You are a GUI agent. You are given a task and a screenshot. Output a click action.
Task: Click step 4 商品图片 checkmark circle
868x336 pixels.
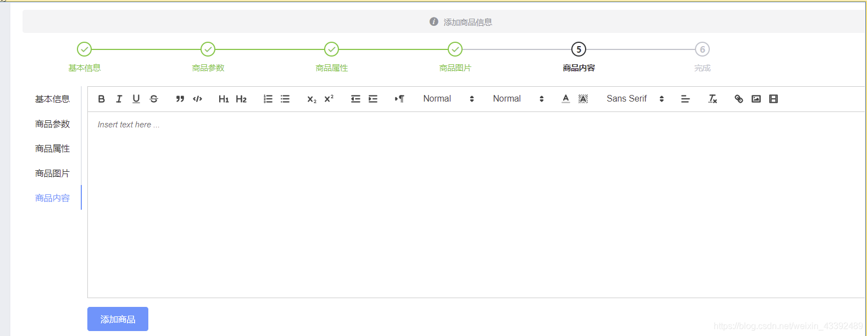pyautogui.click(x=455, y=49)
